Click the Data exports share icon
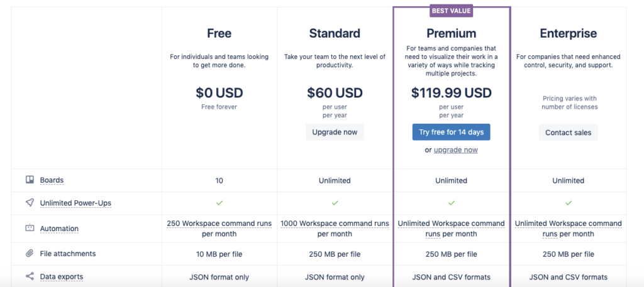Viewport: 644px width, 287px height. pyautogui.click(x=30, y=276)
